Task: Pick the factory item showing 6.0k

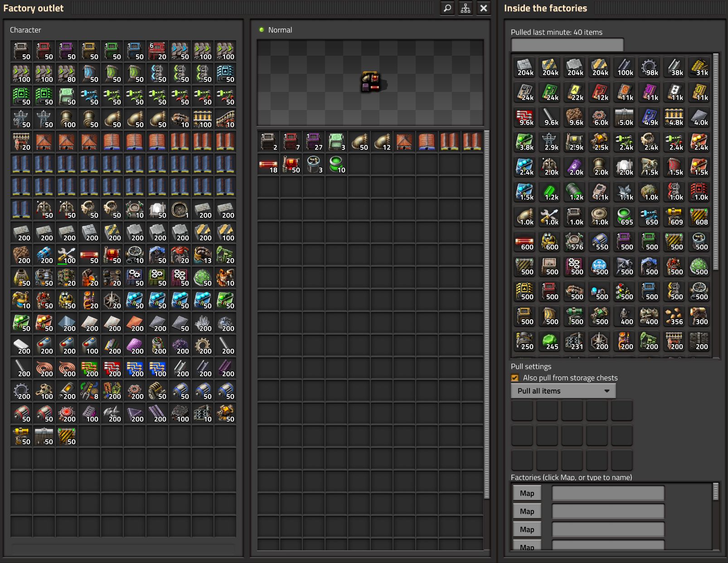Action: pyautogui.click(x=599, y=117)
